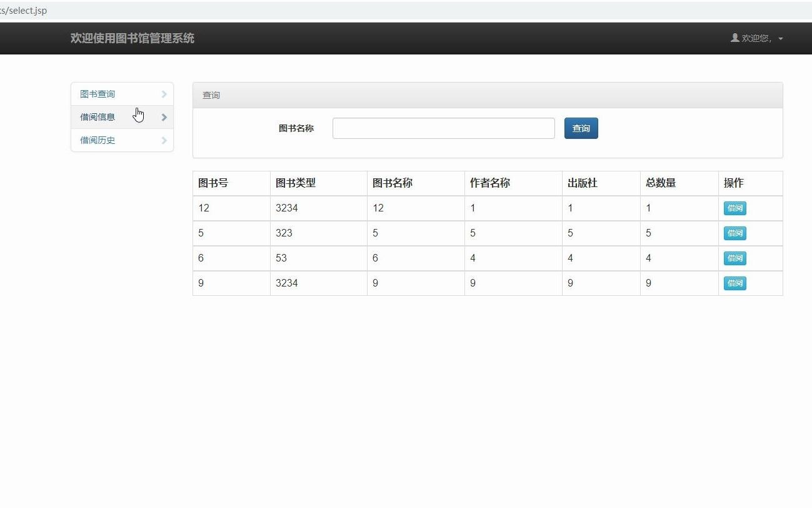812x508 pixels.
Task: Open the 欢迎您 user dropdown caret
Action: (x=781, y=39)
